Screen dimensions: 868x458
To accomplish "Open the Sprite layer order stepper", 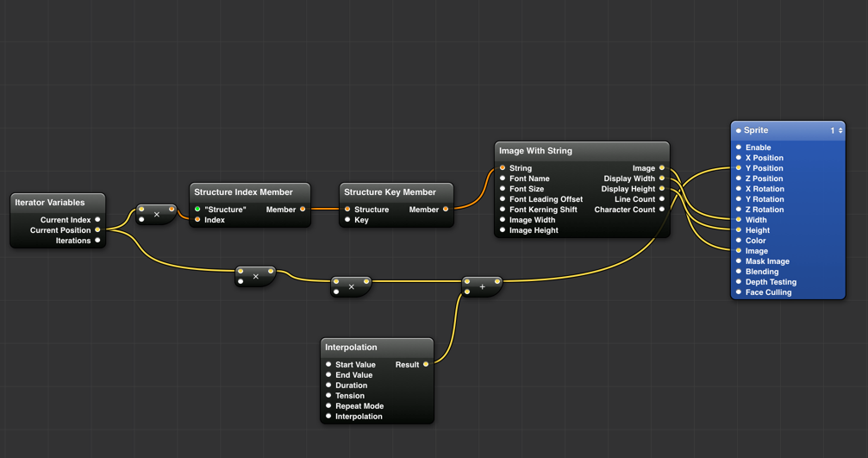I will click(840, 130).
